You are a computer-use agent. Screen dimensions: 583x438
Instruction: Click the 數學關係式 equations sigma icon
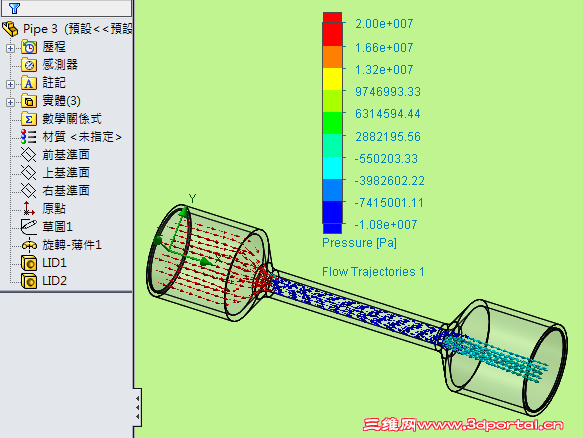29,119
